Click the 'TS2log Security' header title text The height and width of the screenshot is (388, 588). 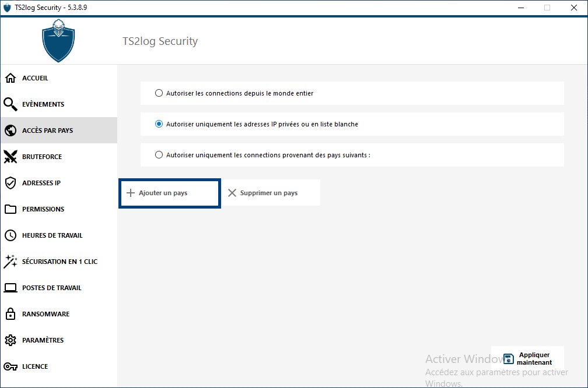tap(160, 41)
